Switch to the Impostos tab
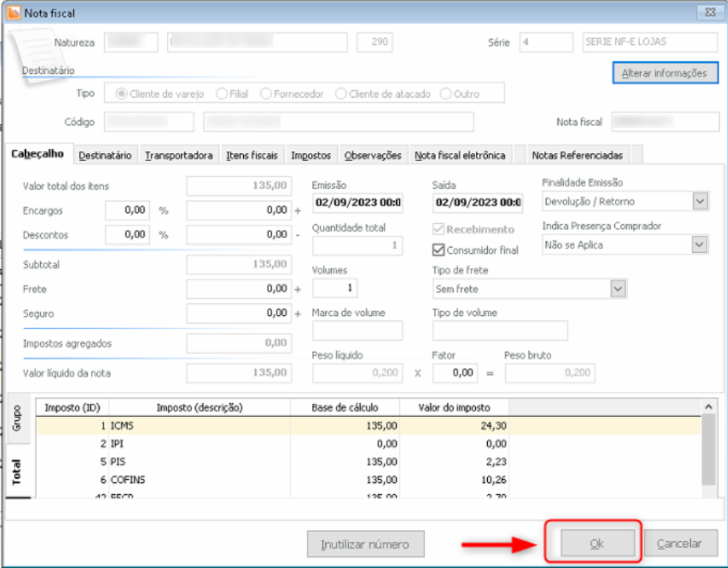This screenshot has height=568, width=728. pos(310,155)
